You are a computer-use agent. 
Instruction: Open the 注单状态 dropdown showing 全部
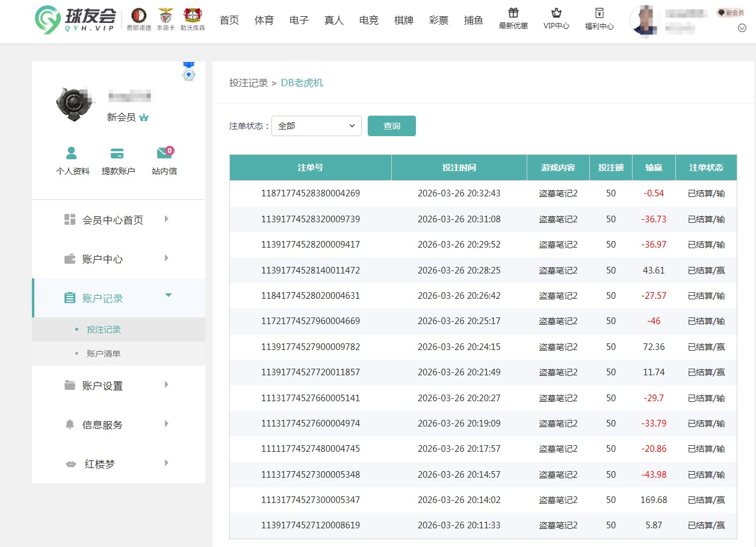[316, 126]
